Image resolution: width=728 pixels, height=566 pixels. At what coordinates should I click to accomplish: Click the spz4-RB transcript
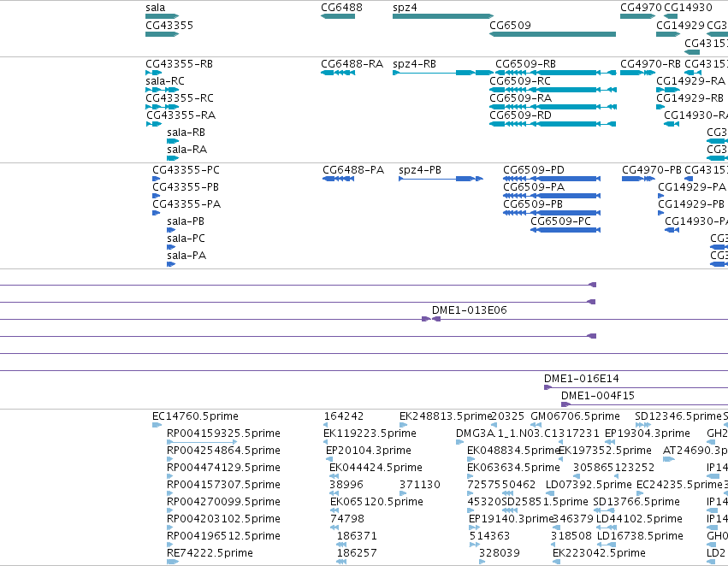(443, 73)
